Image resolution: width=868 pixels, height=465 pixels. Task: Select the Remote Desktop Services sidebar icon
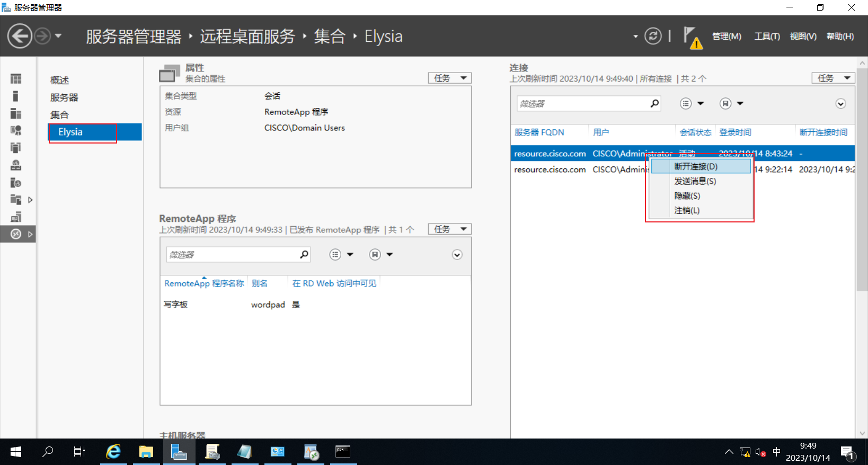16,234
